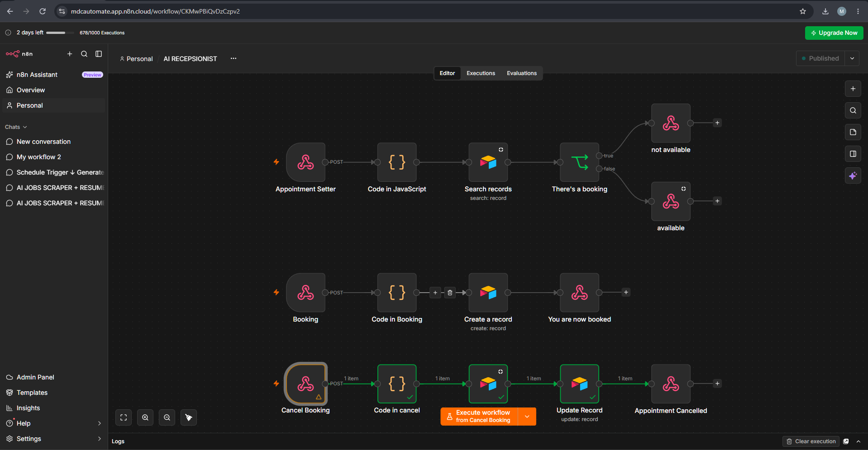Add a sticky note to canvas
This screenshot has height=450, width=868.
click(853, 132)
